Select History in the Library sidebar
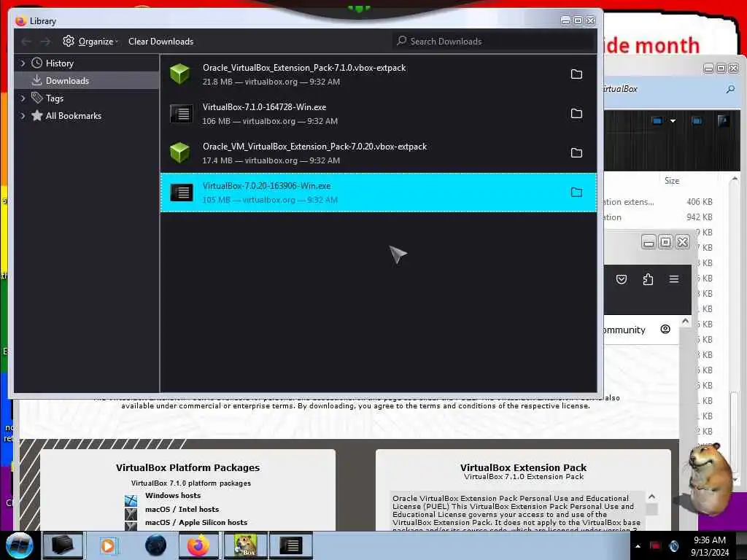 (60, 63)
